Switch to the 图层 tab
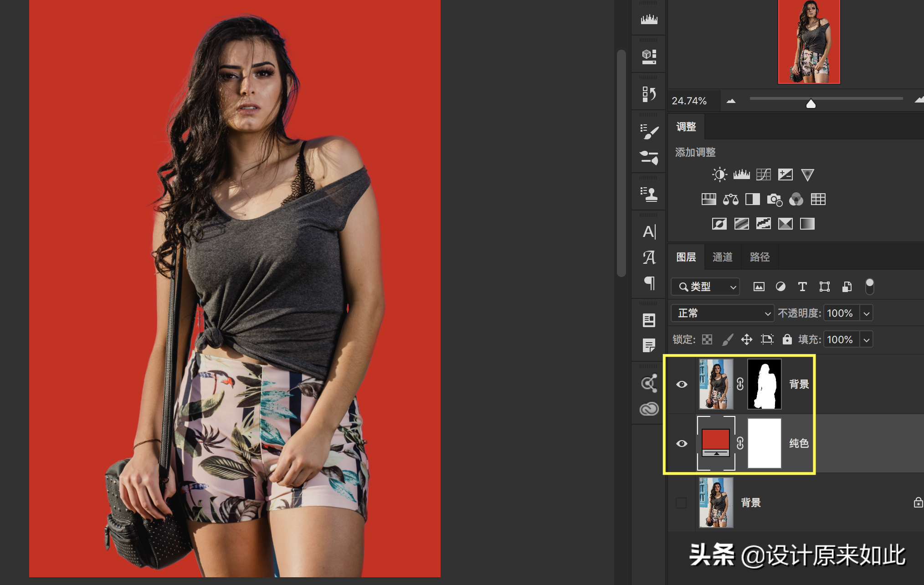 (x=686, y=257)
